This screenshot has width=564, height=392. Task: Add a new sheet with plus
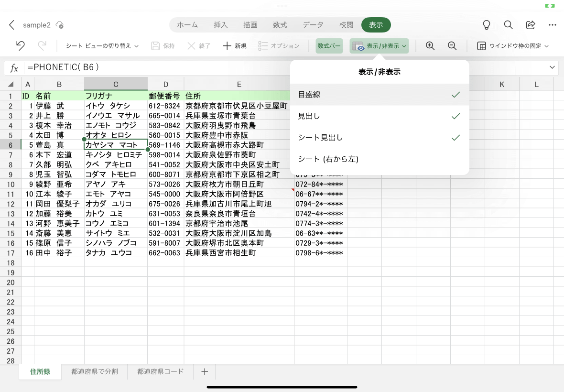pos(204,371)
